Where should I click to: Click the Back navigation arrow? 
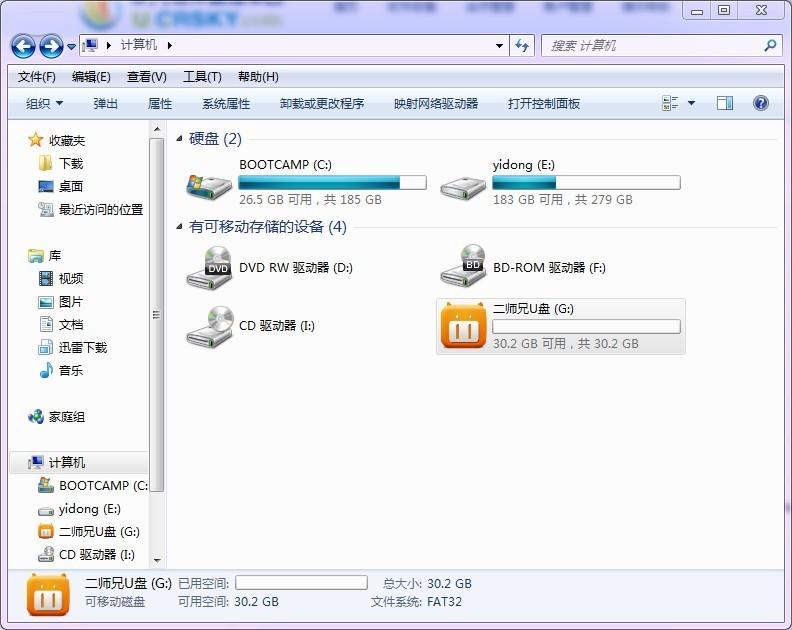click(x=23, y=46)
